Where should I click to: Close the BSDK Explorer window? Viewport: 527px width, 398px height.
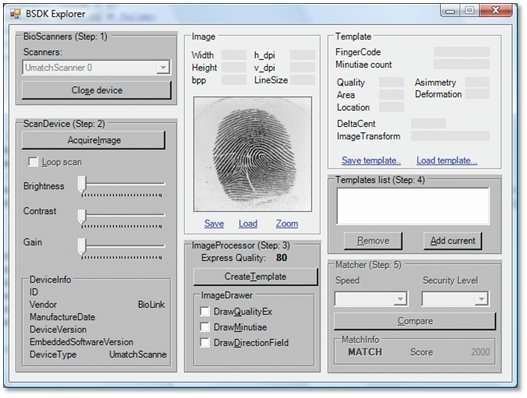click(x=496, y=11)
